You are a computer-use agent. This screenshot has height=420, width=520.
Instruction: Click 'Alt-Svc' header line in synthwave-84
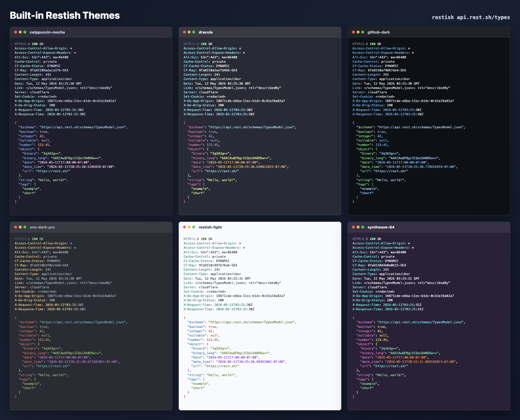379,252
